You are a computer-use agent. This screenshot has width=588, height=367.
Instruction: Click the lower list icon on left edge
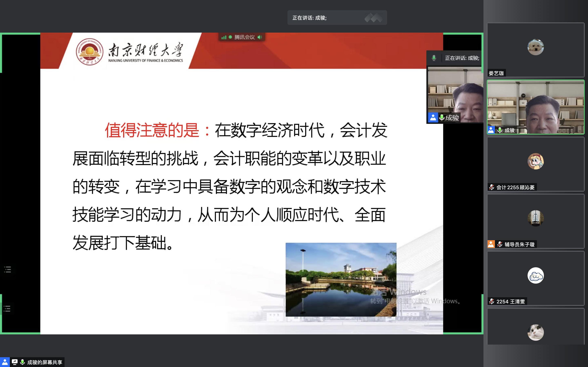pos(7,308)
